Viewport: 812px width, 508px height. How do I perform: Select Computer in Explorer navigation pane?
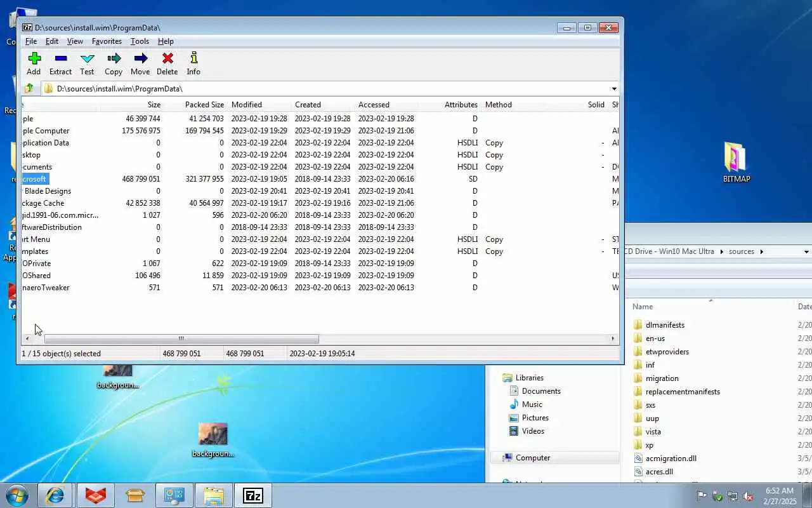pos(554,458)
